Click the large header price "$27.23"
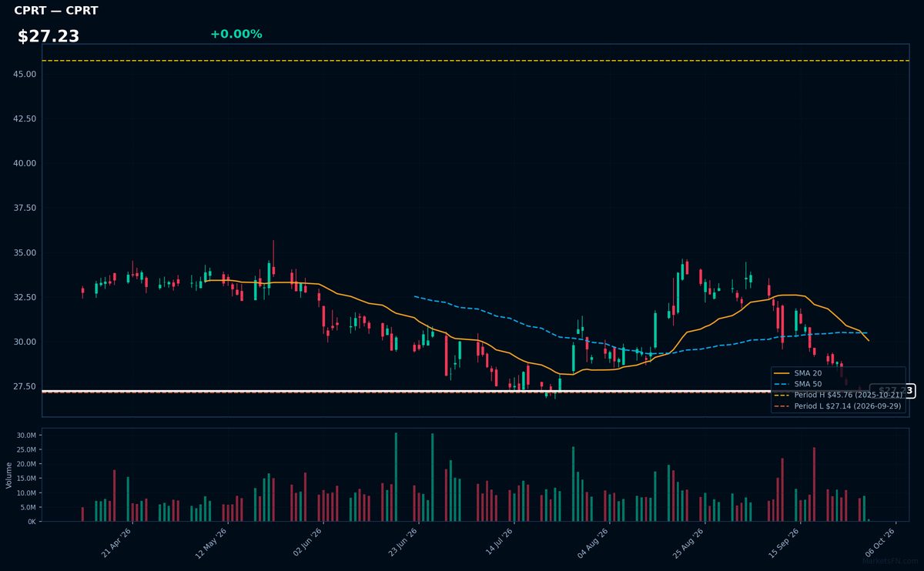The width and height of the screenshot is (924, 571). click(x=49, y=36)
